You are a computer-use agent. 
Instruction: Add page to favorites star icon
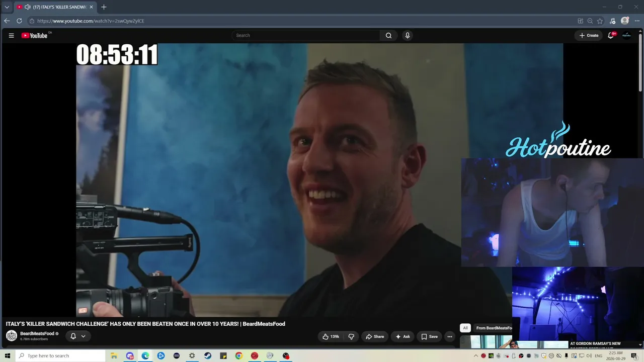(600, 21)
